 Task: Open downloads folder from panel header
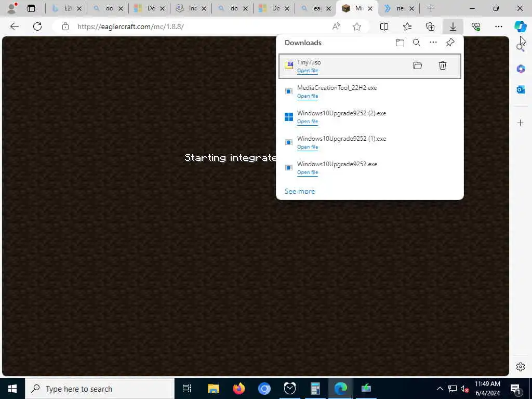(400, 43)
